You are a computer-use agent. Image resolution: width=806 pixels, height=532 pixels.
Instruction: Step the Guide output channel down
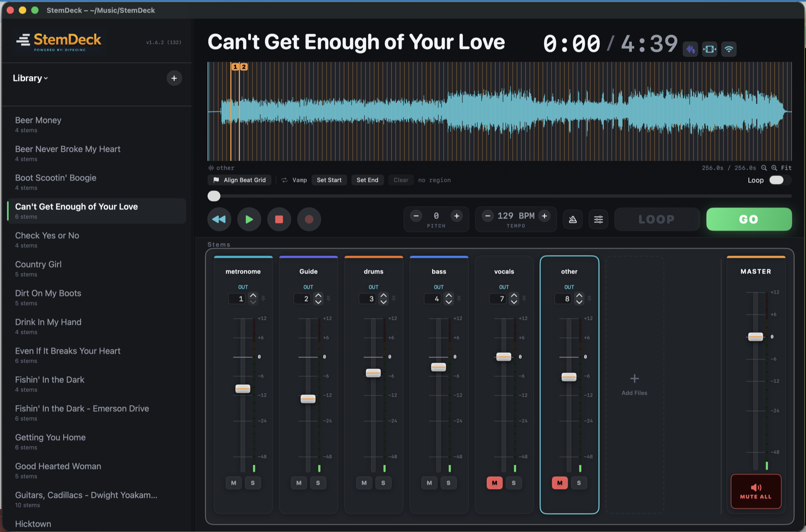click(x=318, y=302)
